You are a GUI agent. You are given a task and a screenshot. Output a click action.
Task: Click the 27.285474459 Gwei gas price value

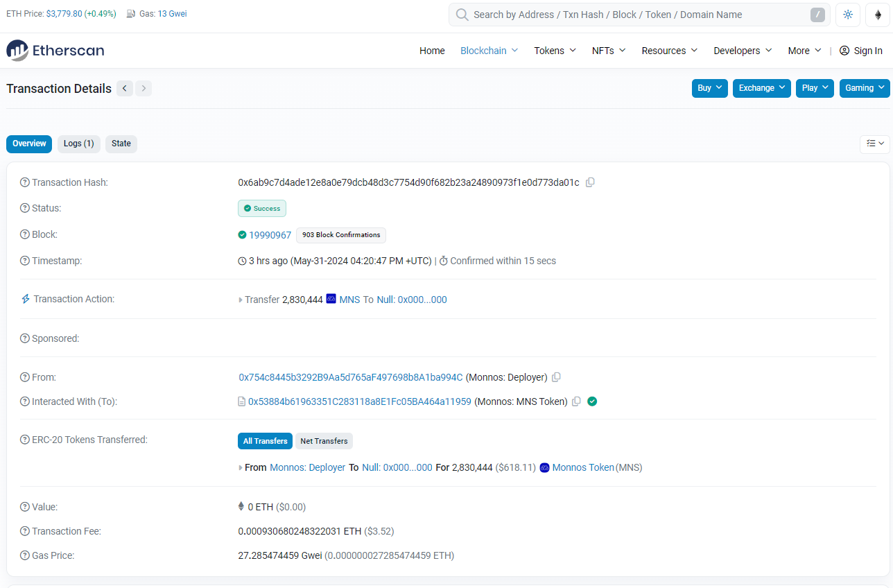(x=280, y=555)
